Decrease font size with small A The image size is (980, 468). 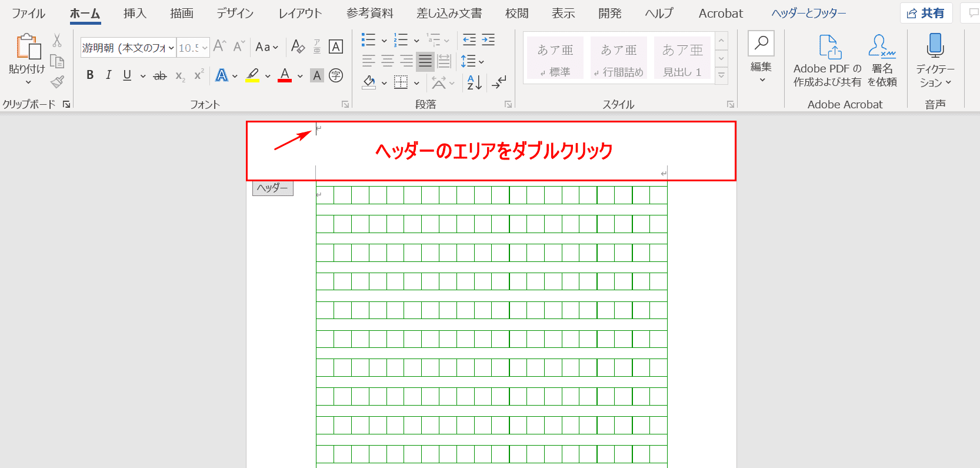pyautogui.click(x=239, y=46)
